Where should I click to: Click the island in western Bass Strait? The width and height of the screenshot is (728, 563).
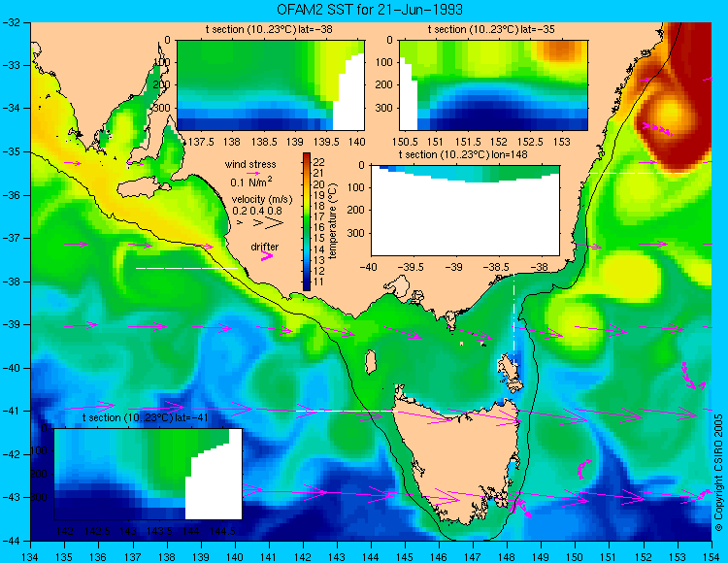point(370,362)
